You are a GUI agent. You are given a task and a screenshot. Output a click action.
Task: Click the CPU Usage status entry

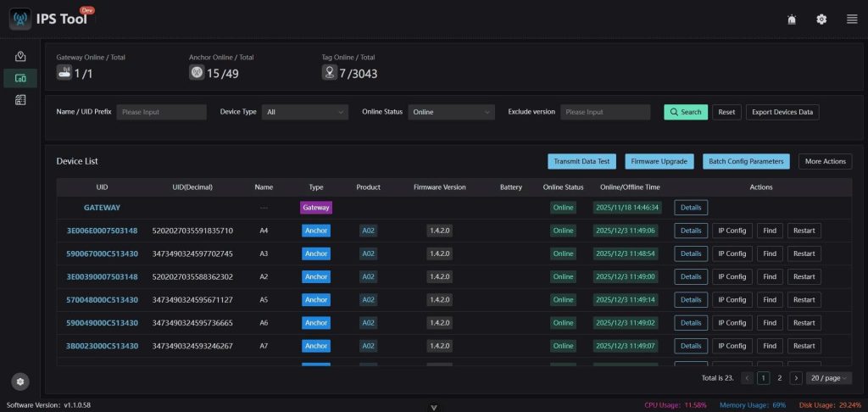[676, 405]
